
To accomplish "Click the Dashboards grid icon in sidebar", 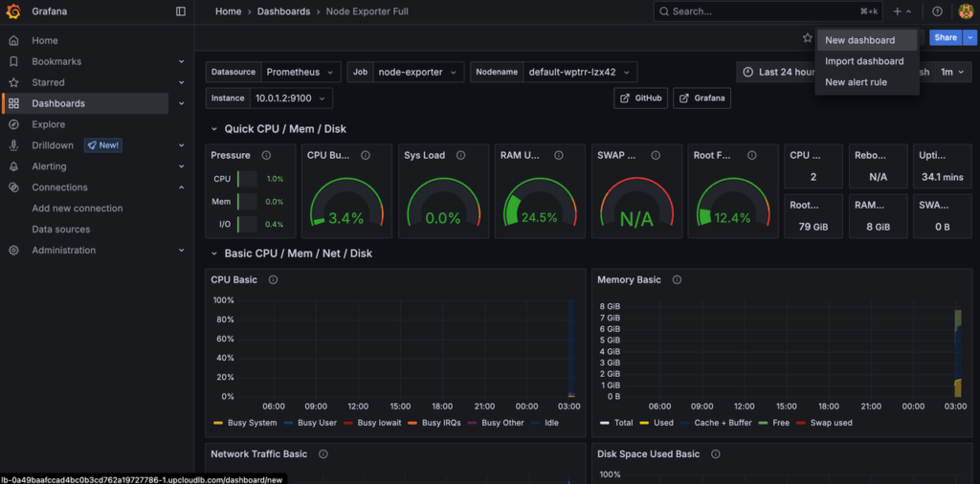I will click(x=13, y=103).
